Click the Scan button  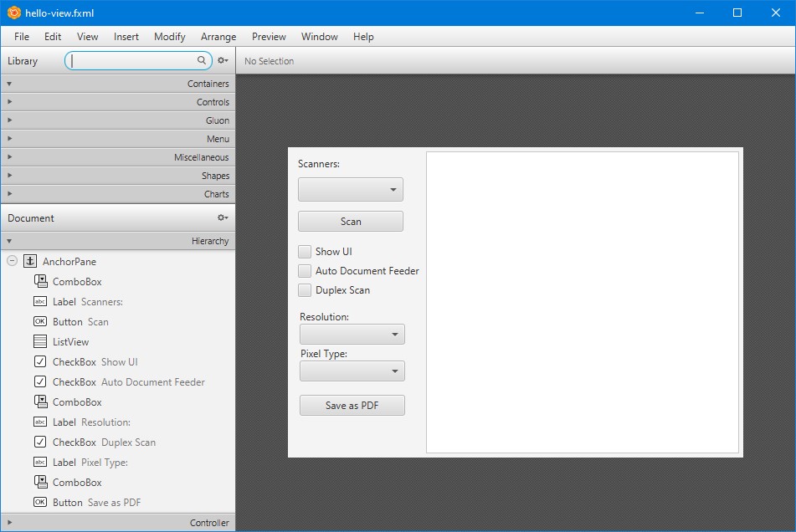[351, 222]
